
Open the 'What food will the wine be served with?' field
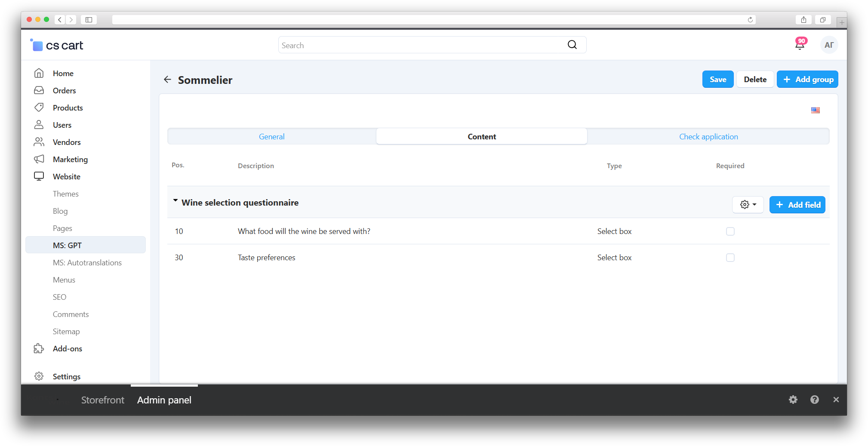(304, 231)
